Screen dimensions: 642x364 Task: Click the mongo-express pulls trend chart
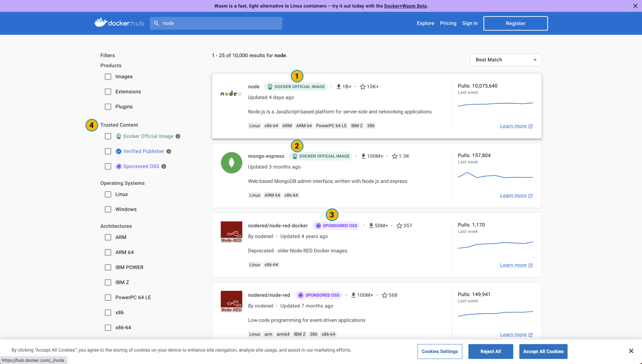click(x=495, y=175)
